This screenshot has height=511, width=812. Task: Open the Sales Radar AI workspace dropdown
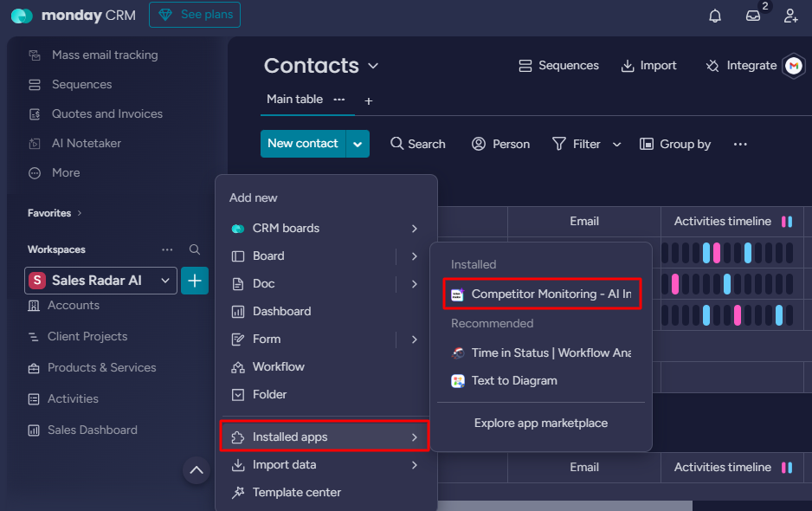[100, 281]
